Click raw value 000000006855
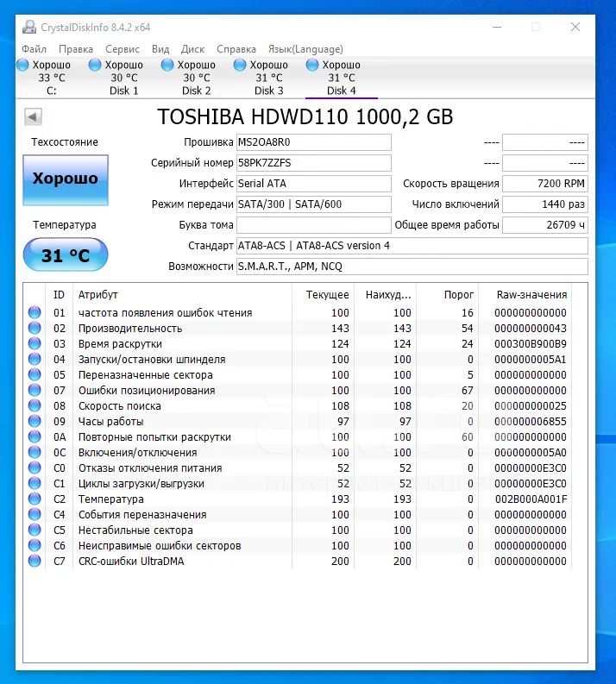 point(530,422)
